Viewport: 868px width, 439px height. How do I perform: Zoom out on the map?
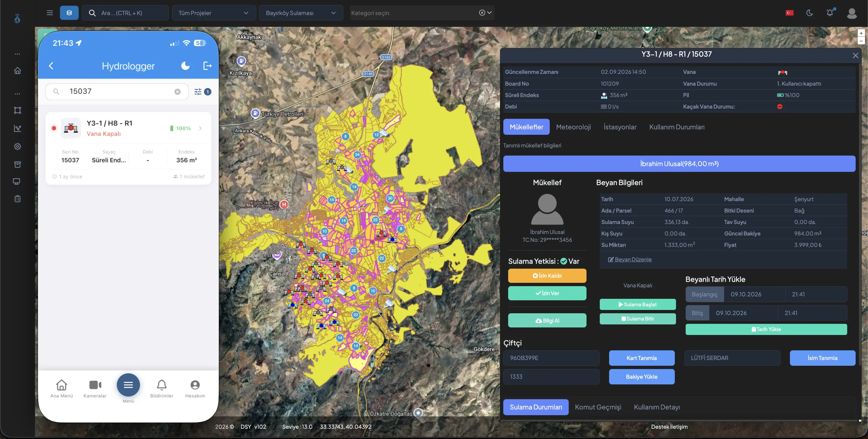(861, 41)
